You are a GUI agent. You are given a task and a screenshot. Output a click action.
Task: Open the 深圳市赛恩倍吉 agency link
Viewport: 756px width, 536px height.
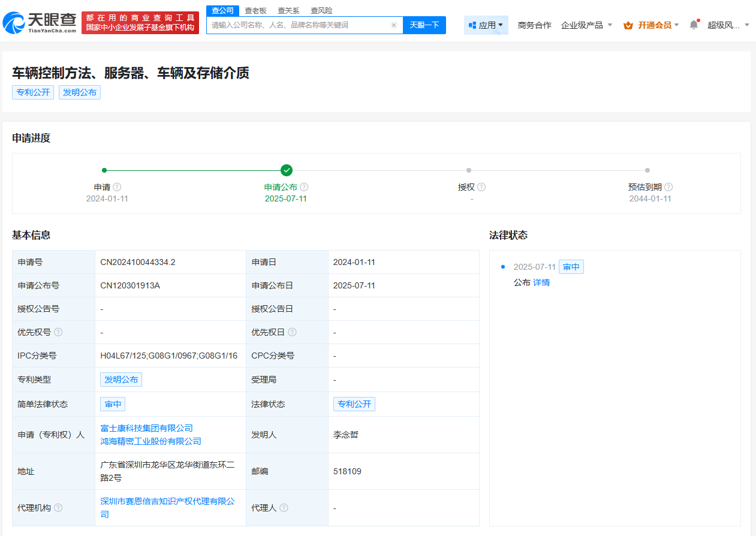[167, 508]
